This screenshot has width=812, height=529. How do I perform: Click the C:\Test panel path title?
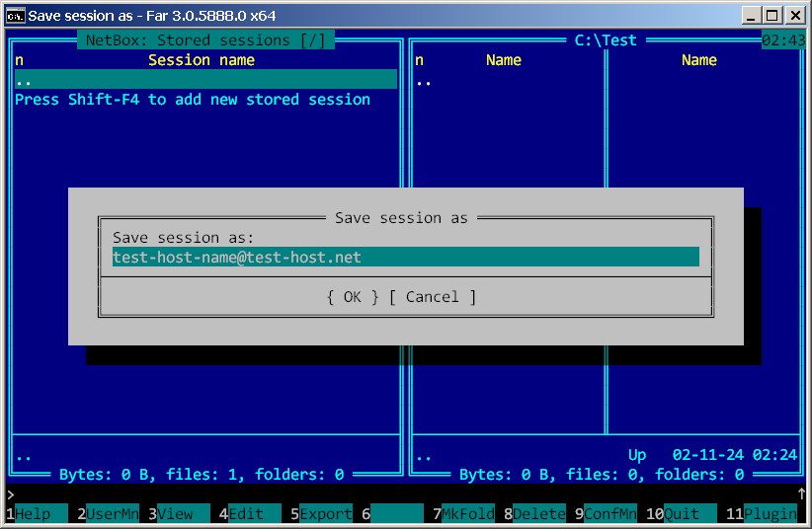pos(606,39)
